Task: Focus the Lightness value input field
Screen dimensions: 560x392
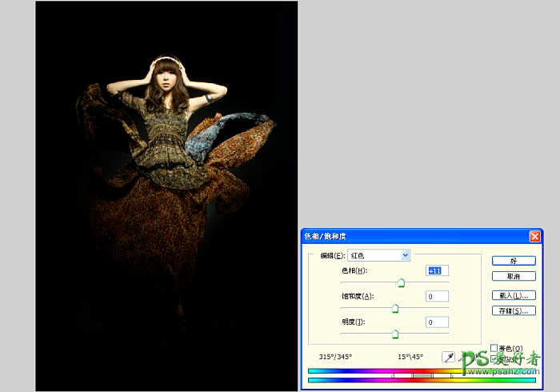Action: pyautogui.click(x=438, y=322)
